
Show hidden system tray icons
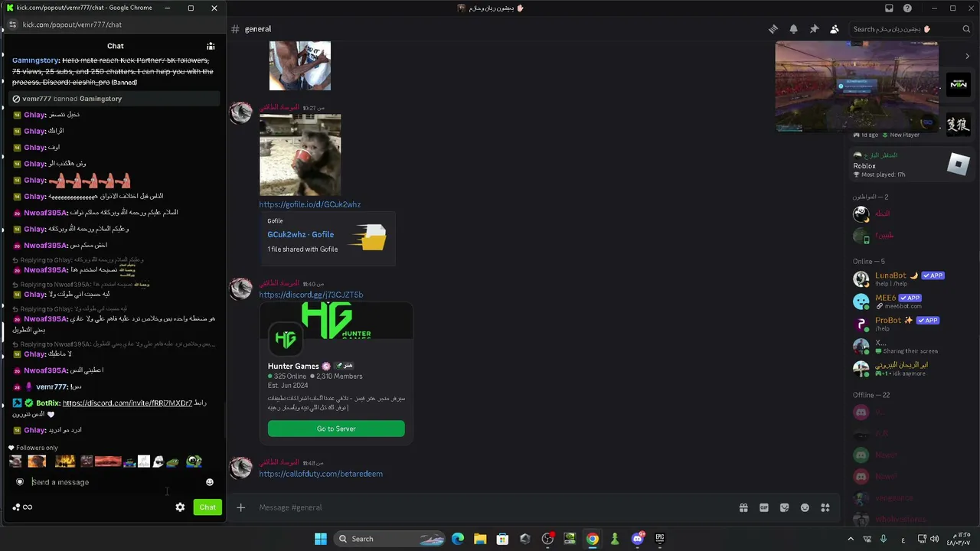pyautogui.click(x=850, y=539)
